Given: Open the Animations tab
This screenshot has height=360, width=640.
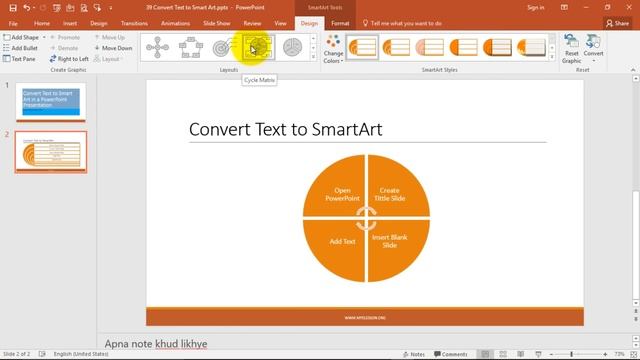Looking at the screenshot, I should [176, 24].
